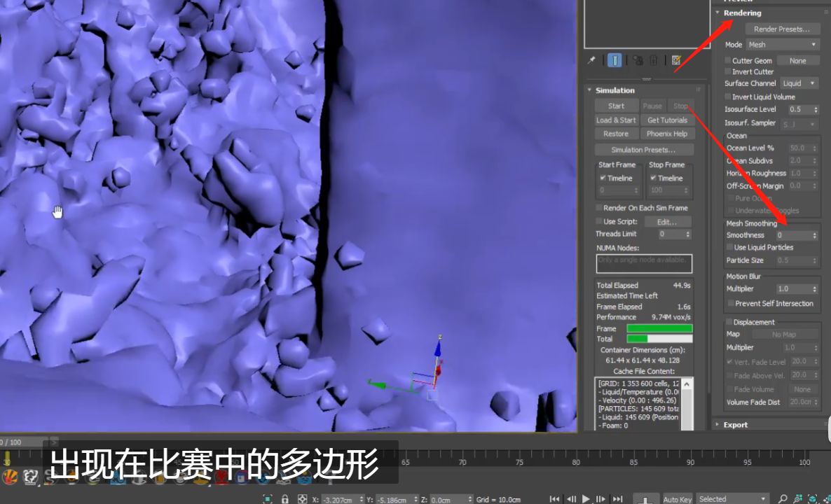Open Configure Modifier Sets icon
Screen dimensions: 831x504
tap(676, 61)
